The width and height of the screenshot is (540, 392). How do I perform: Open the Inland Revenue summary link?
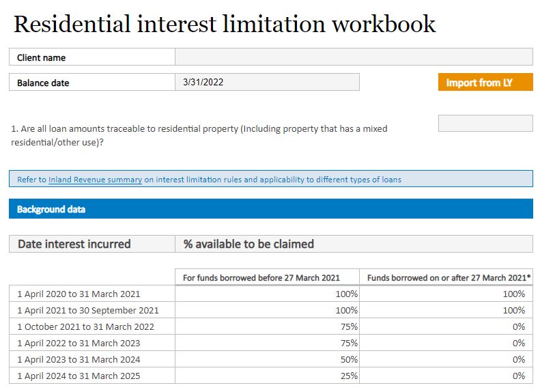click(x=95, y=180)
